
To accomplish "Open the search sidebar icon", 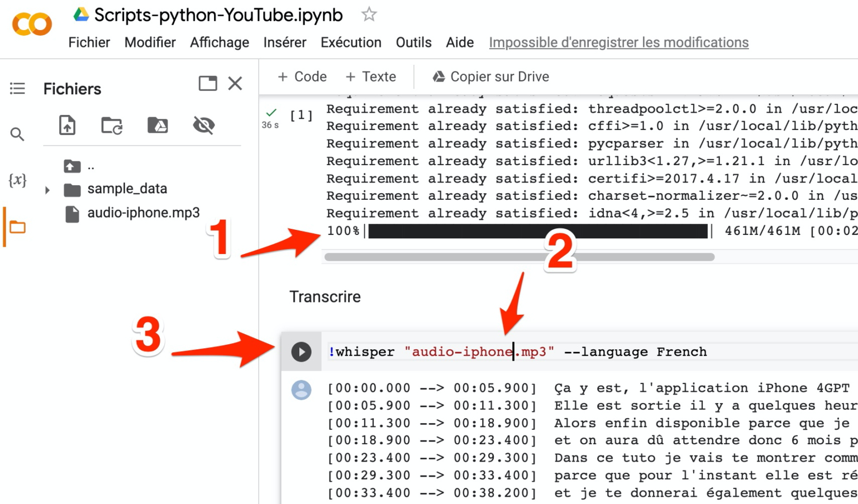I will pos(17,134).
